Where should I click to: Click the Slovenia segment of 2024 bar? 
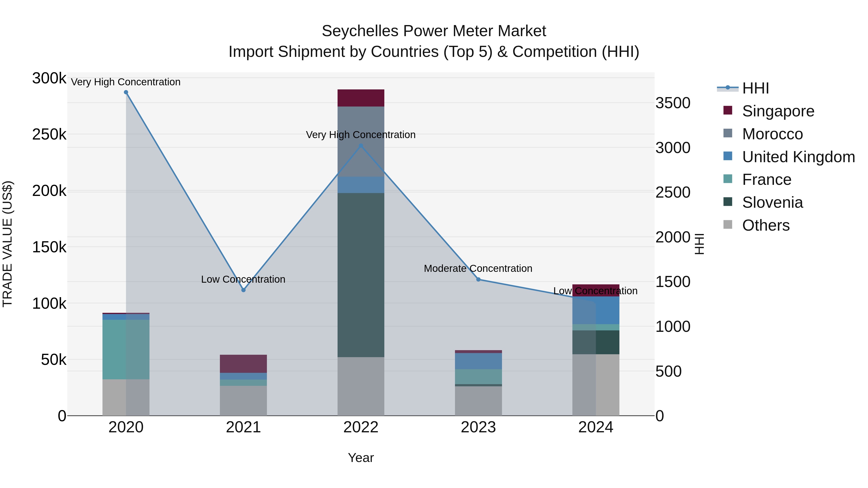point(596,342)
